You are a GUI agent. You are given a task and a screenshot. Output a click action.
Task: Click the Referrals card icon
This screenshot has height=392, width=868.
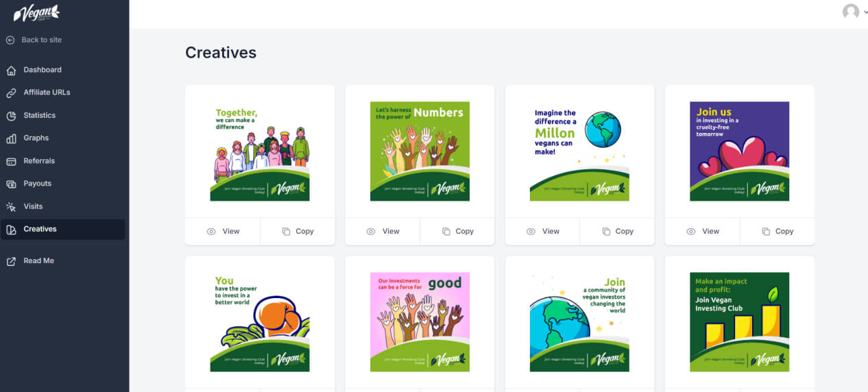[x=11, y=161]
